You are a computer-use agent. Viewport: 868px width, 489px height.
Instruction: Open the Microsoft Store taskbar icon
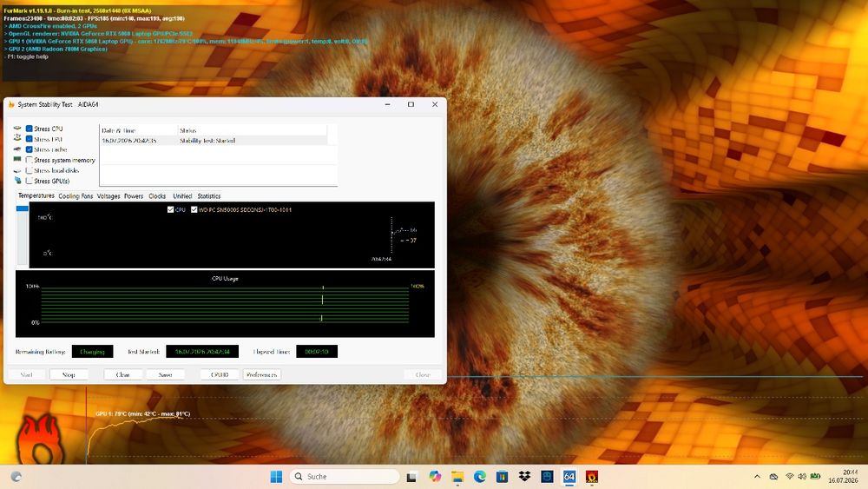coord(502,476)
